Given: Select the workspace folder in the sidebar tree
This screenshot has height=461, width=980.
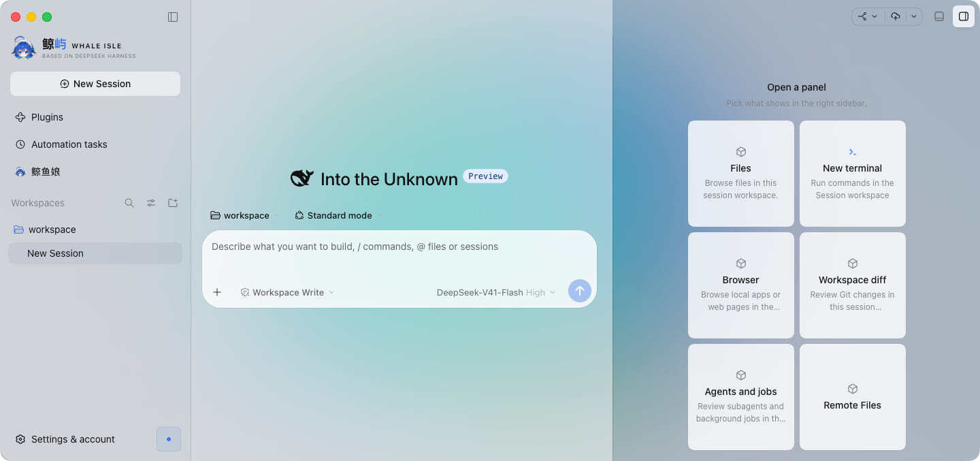Looking at the screenshot, I should (95, 229).
